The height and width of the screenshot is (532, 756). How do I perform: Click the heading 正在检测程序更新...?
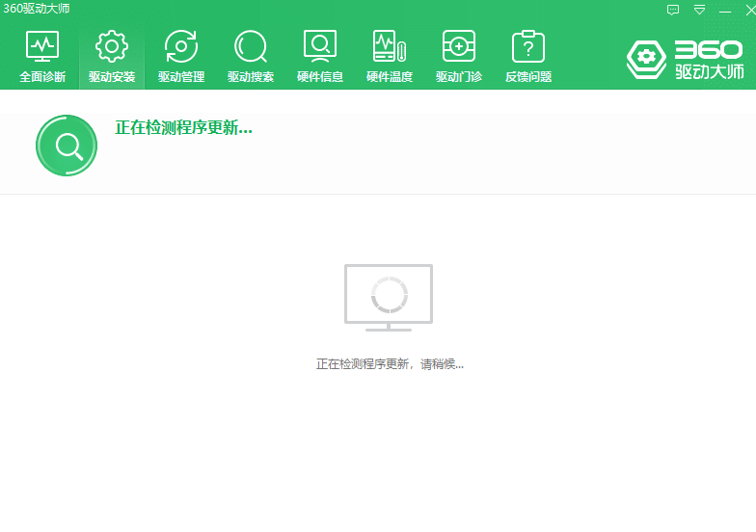[183, 127]
